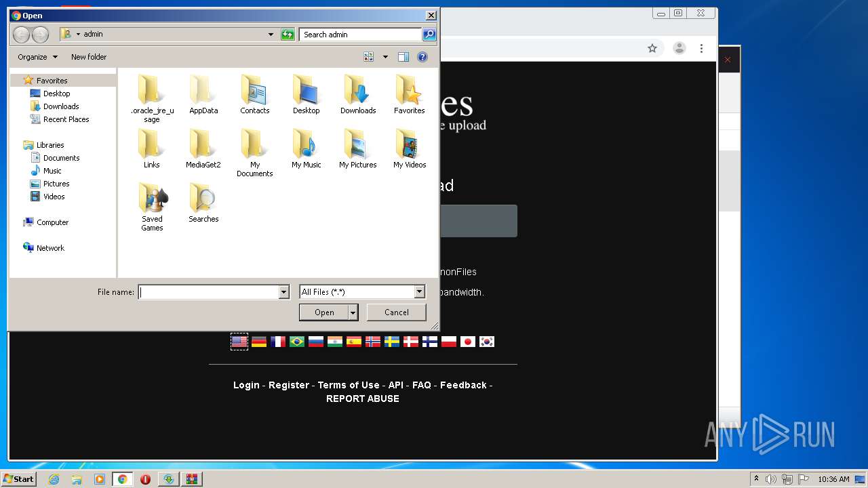868x488 pixels.
Task: Open the Terms of Use link
Action: tap(349, 385)
